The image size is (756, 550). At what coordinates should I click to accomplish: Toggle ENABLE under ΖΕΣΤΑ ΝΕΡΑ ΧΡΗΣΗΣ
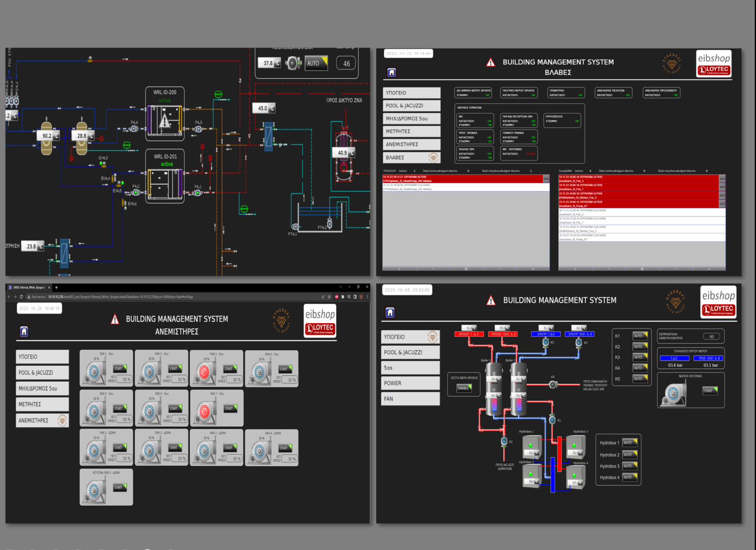465,388
